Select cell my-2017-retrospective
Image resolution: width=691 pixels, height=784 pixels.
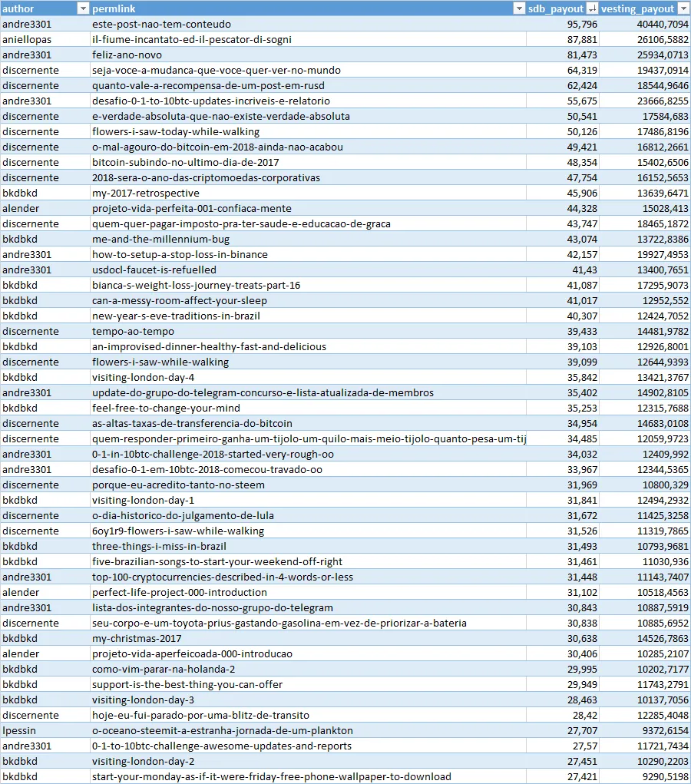click(308, 193)
